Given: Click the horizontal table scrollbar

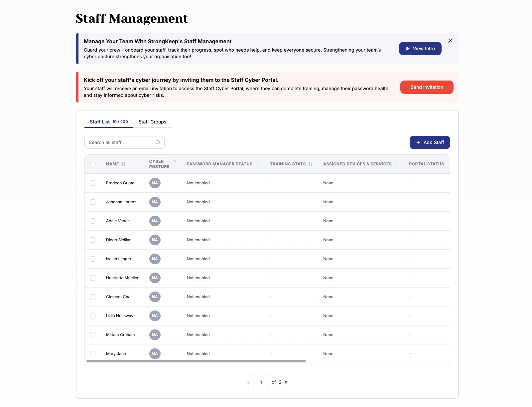Looking at the screenshot, I should click(x=196, y=361).
